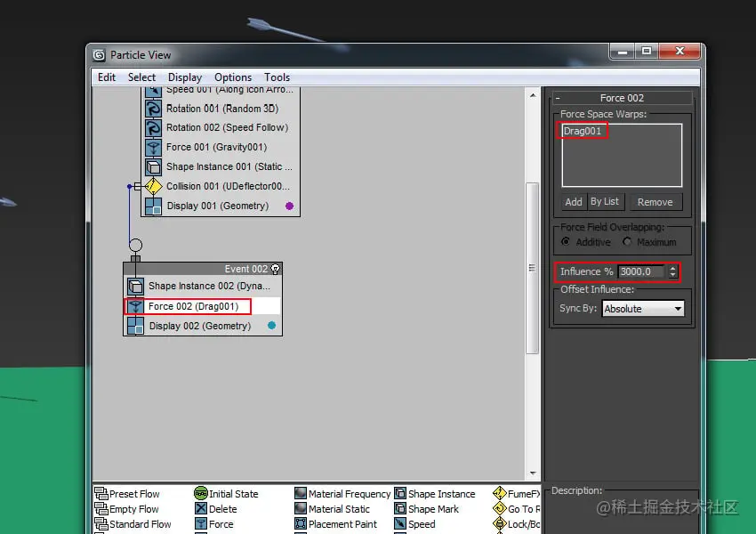Click the Particle View title bar app icon
This screenshot has height=534, width=756.
tap(99, 55)
